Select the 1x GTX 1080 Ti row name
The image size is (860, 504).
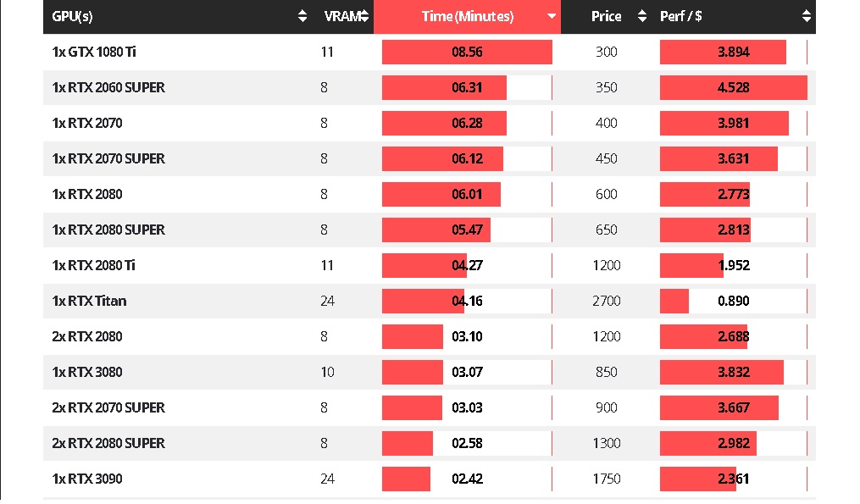[94, 52]
